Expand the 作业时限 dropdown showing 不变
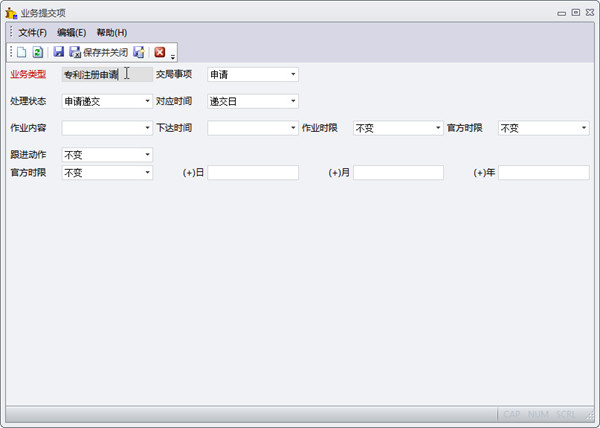600x428 pixels. pos(438,128)
